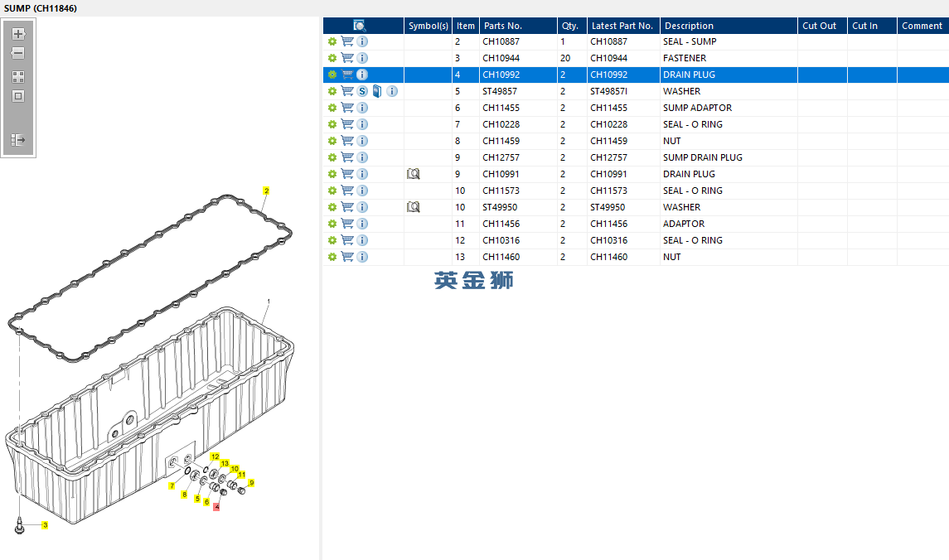Open the book icon on ST49857 row
Image resolution: width=949 pixels, height=560 pixels.
(x=377, y=91)
